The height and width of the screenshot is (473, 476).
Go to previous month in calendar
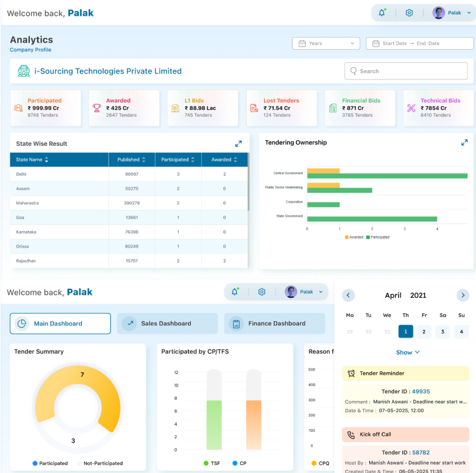(348, 295)
